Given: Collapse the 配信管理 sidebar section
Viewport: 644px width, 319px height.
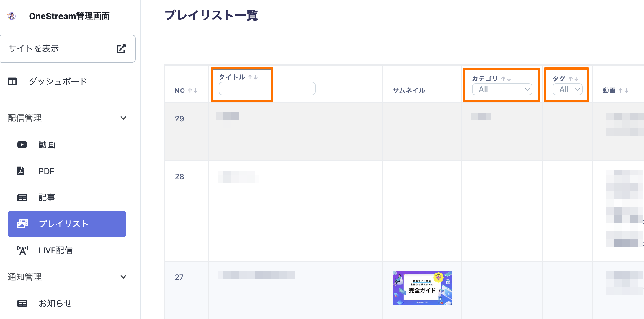Looking at the screenshot, I should click(x=123, y=118).
